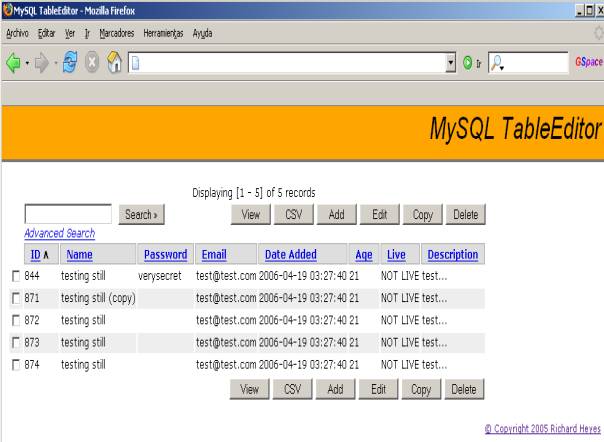The width and height of the screenshot is (604, 442).
Task: Sort by Name column header
Action: (x=79, y=254)
